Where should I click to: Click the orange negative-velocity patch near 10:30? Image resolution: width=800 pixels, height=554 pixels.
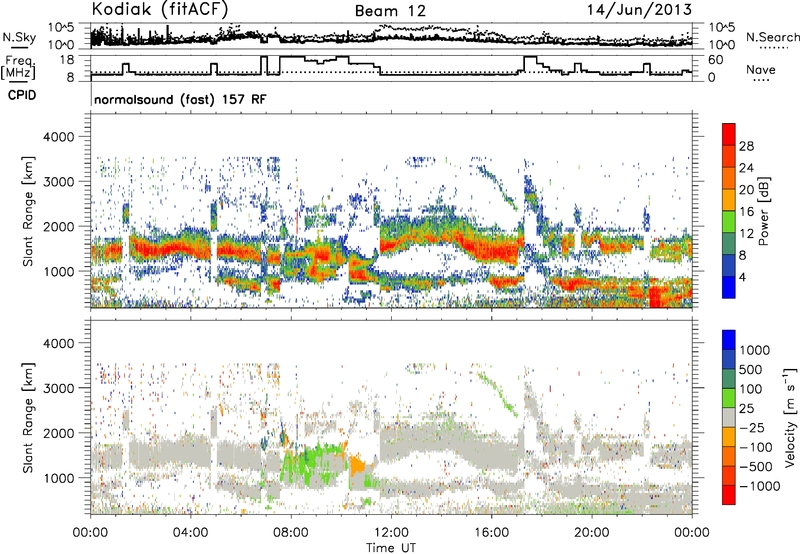click(x=357, y=465)
